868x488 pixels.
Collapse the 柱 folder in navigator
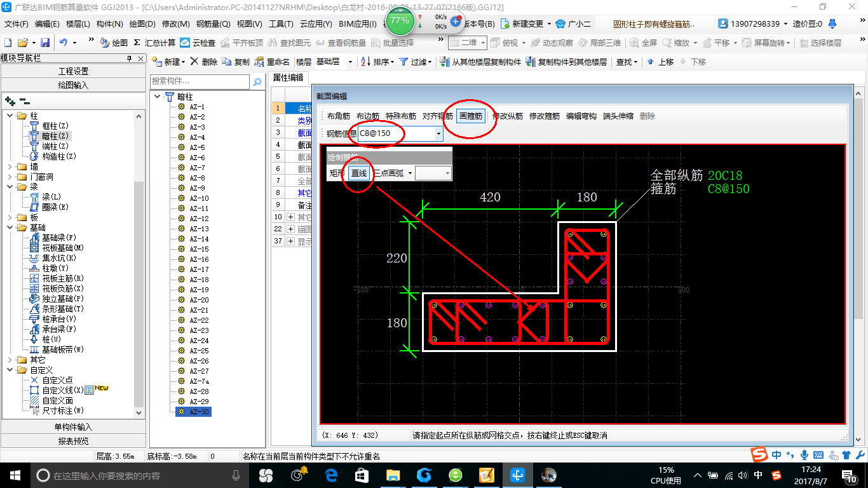pyautogui.click(x=10, y=116)
